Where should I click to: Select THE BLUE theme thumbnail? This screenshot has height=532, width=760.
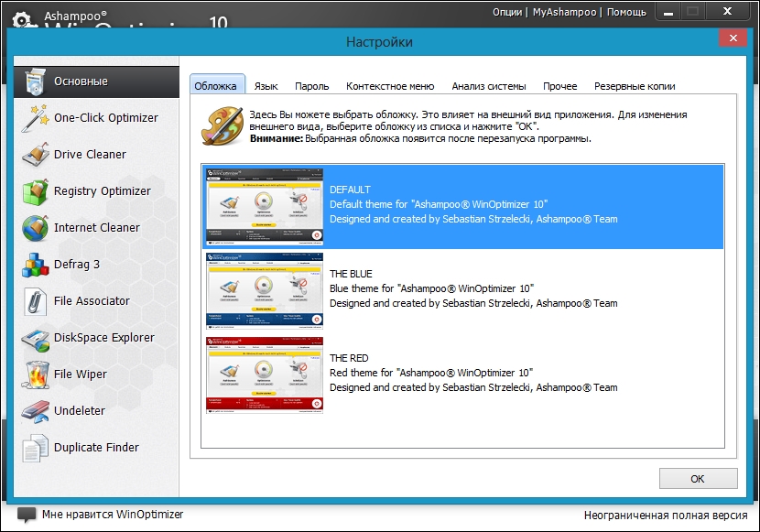click(x=265, y=289)
